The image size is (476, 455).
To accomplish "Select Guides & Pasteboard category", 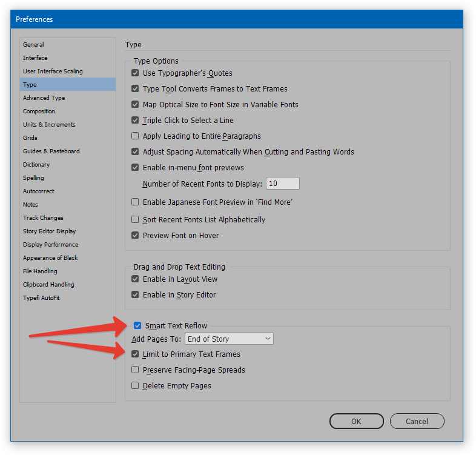I will (x=67, y=151).
